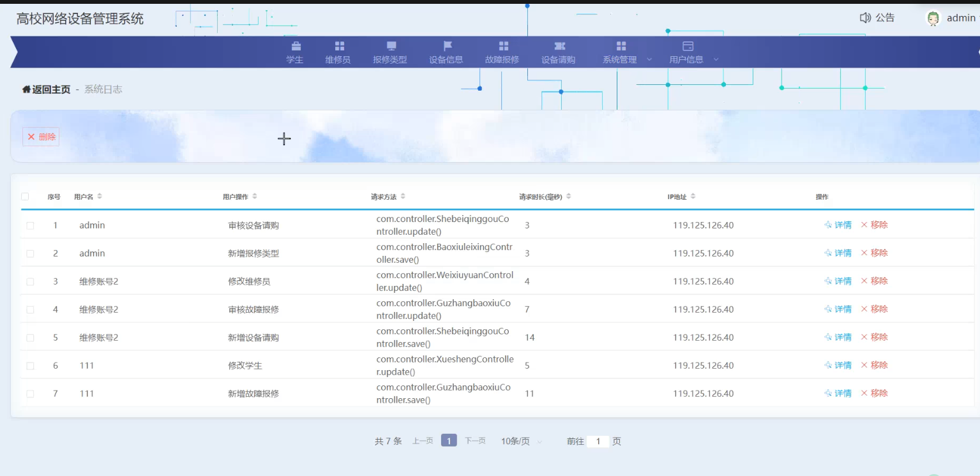Image resolution: width=980 pixels, height=476 pixels.
Task: Click the 维修账号2 cell in row 3
Action: click(x=99, y=281)
